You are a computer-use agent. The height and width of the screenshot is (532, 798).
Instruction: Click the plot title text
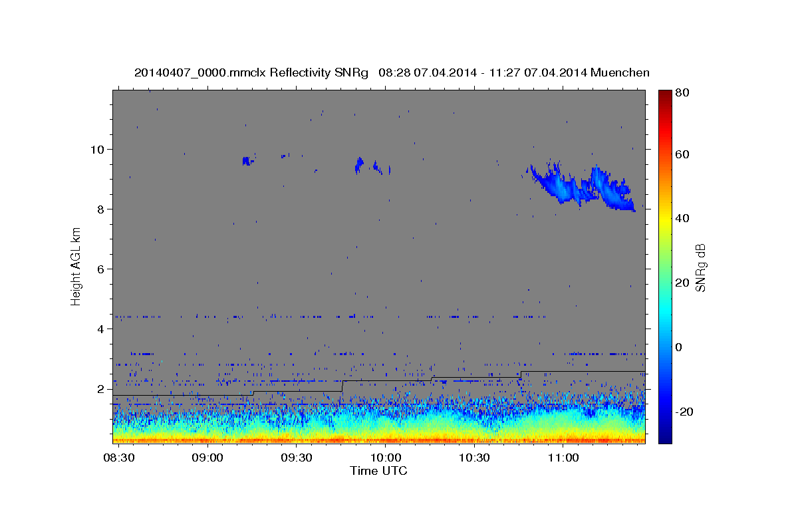click(x=392, y=72)
